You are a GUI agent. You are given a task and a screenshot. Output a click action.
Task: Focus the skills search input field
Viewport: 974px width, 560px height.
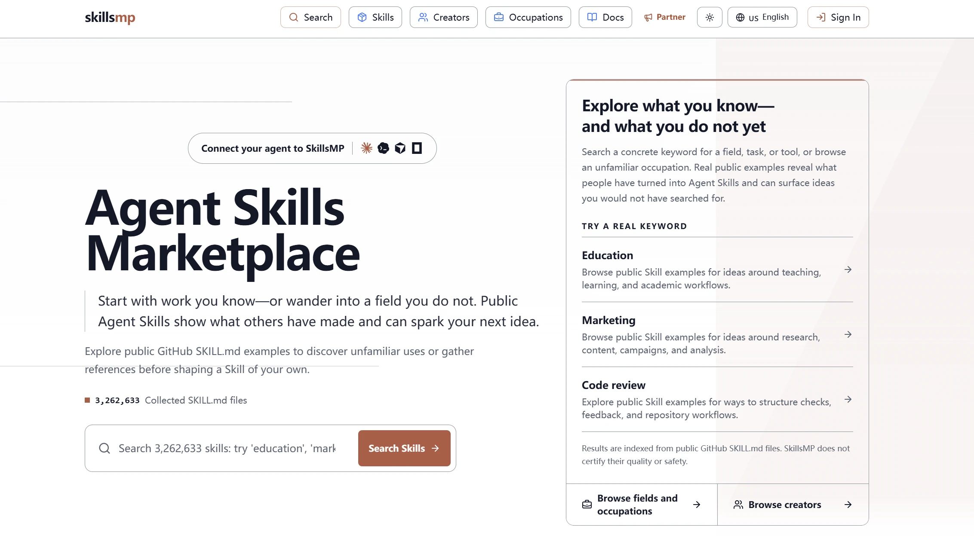click(x=227, y=448)
